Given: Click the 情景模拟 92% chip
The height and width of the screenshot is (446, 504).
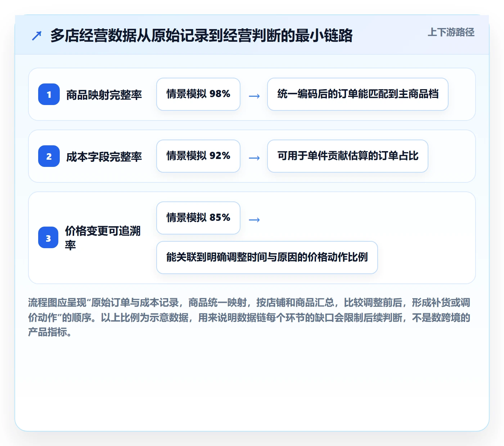Looking at the screenshot, I should pyautogui.click(x=198, y=156).
